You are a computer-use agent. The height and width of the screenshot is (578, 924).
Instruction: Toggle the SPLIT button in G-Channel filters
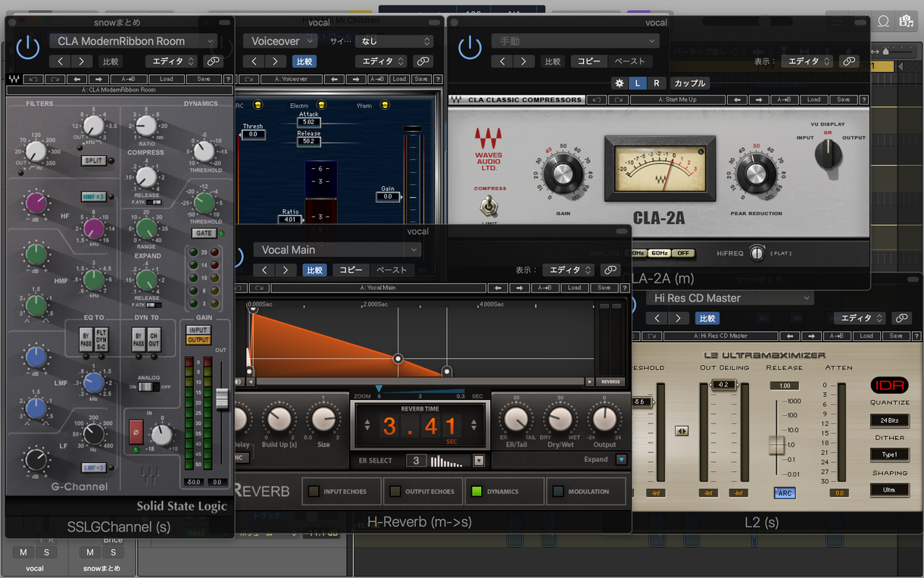coord(94,161)
